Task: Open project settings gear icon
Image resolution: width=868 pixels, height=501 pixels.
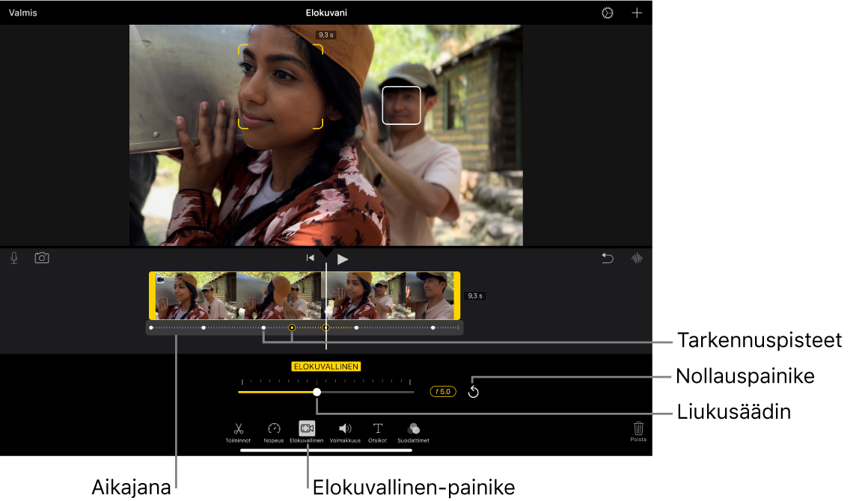Action: 608,13
